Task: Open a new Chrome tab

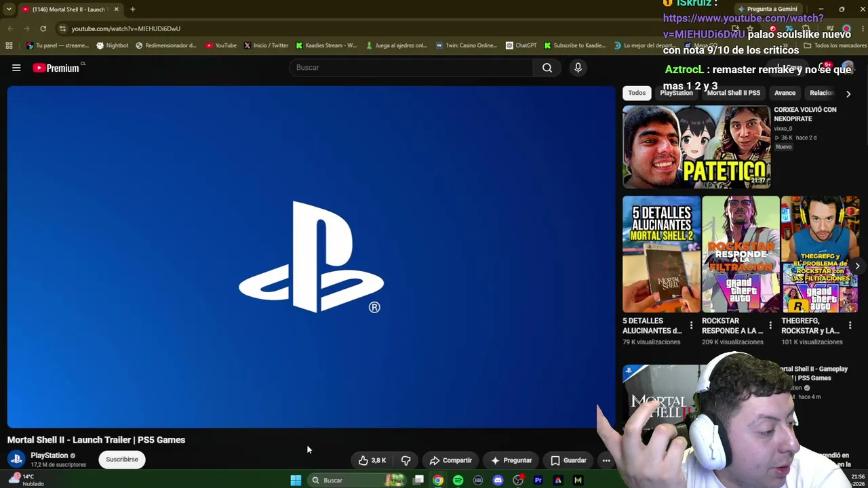Action: 132,9
